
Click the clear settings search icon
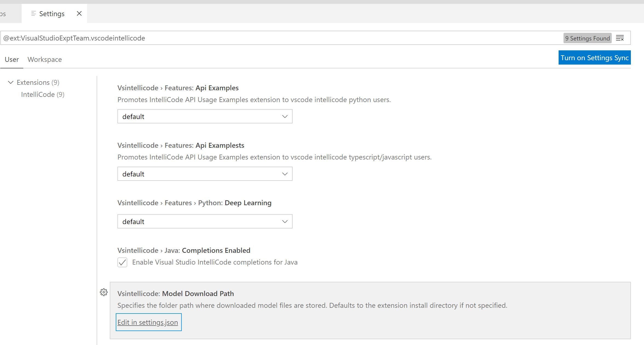click(x=620, y=38)
